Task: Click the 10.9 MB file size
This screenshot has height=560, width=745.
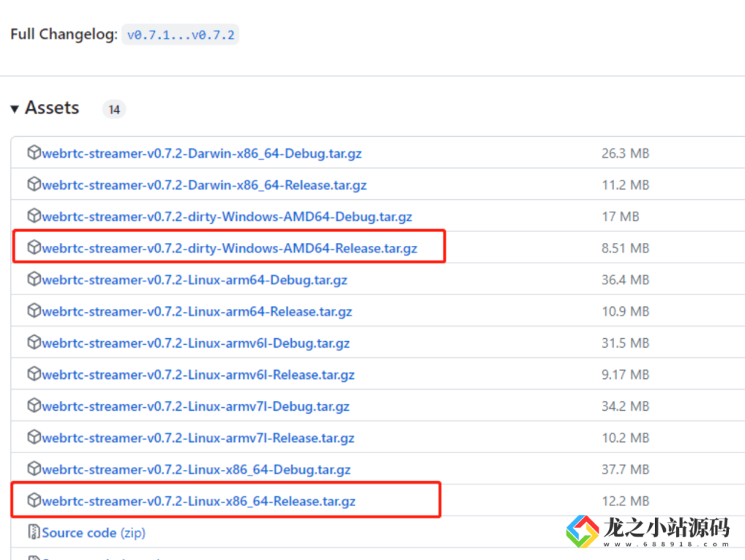Action: (x=625, y=311)
